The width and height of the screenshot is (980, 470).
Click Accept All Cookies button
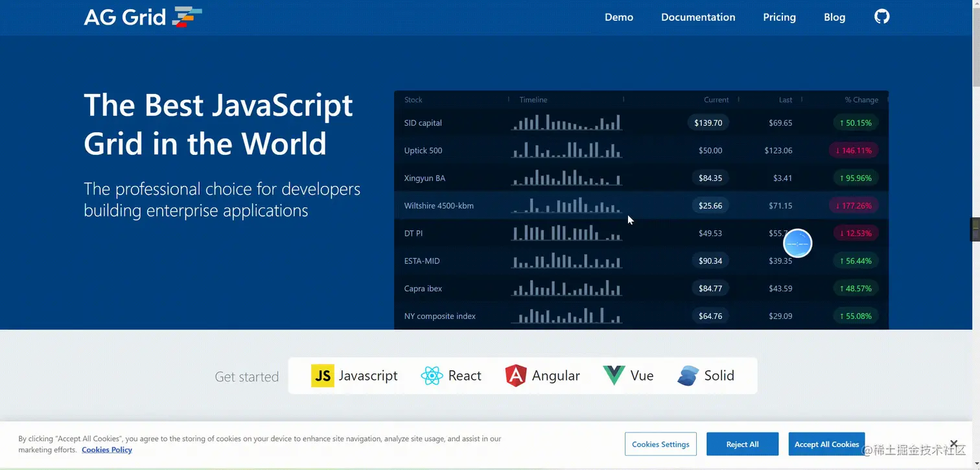point(826,444)
